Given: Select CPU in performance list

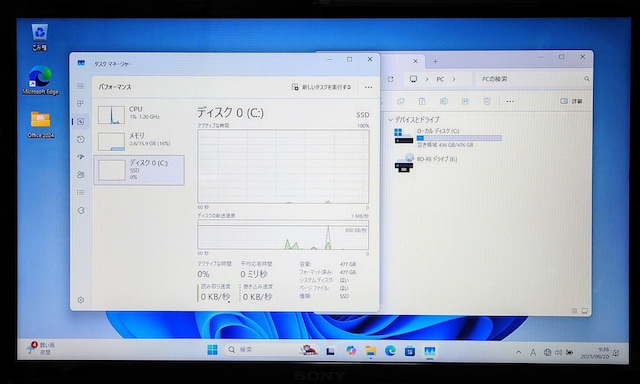Looking at the screenshot, I should [x=139, y=115].
